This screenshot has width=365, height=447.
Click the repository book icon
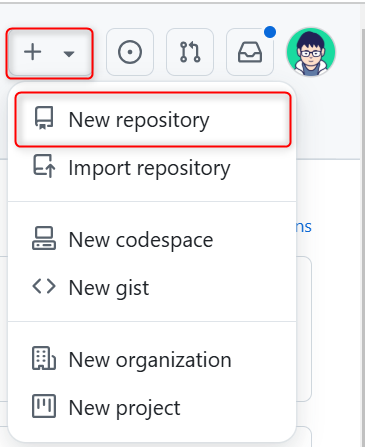tap(44, 118)
